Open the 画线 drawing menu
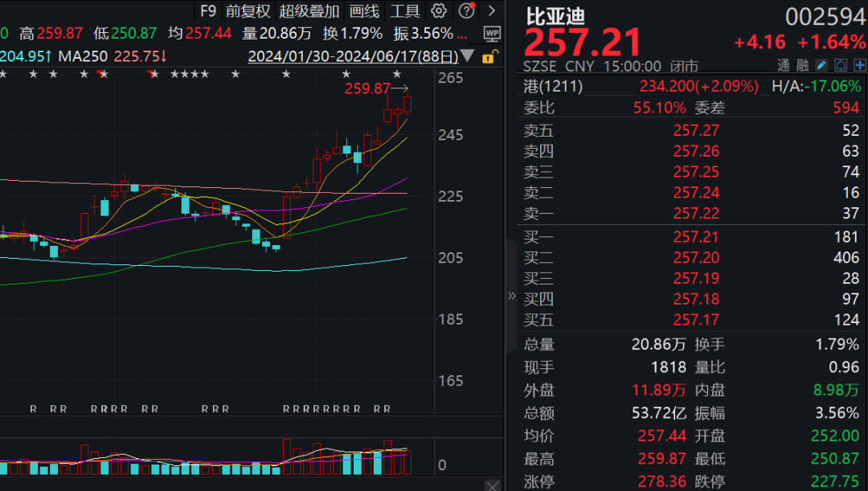This screenshot has height=491, width=868. pos(363,11)
